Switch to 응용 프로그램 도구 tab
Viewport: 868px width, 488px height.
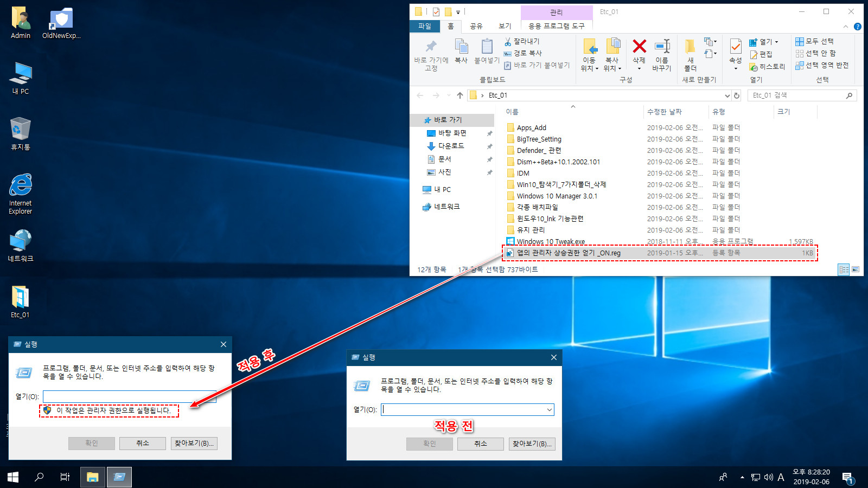tap(557, 26)
